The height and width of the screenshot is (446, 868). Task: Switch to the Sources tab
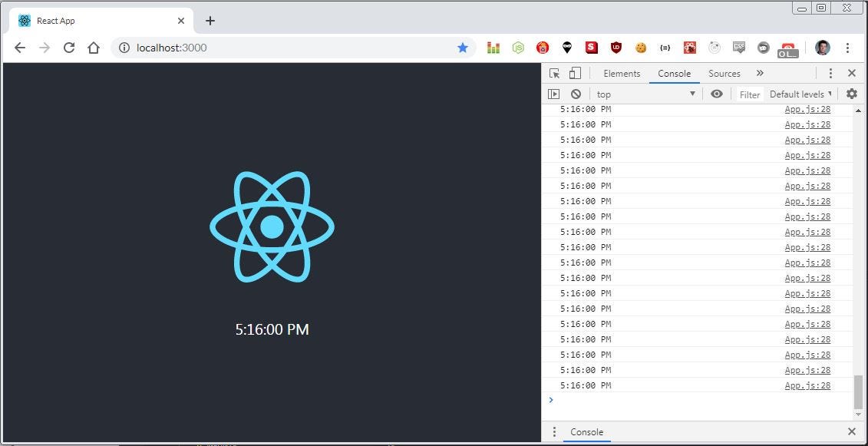pyautogui.click(x=724, y=73)
